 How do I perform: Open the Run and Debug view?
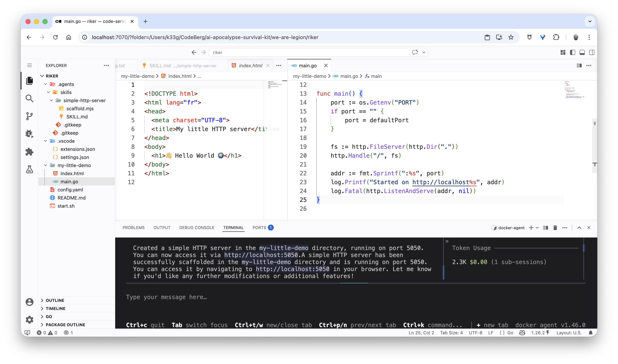pos(30,134)
